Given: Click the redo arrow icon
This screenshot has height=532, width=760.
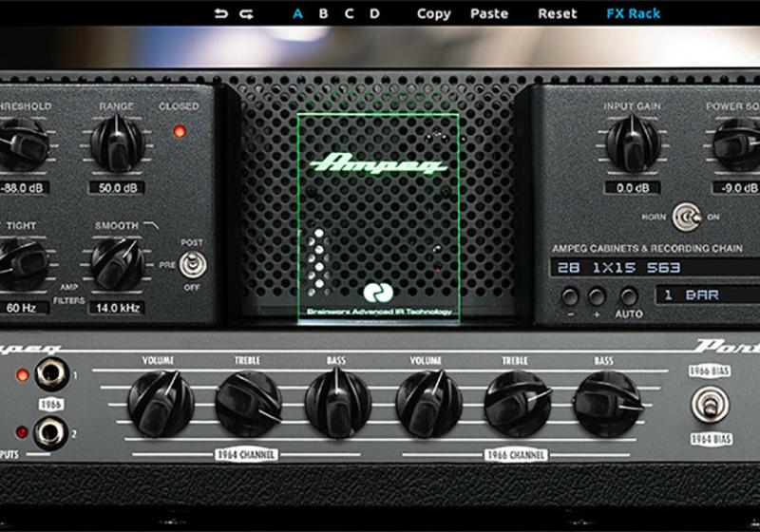Looking at the screenshot, I should pos(247,14).
